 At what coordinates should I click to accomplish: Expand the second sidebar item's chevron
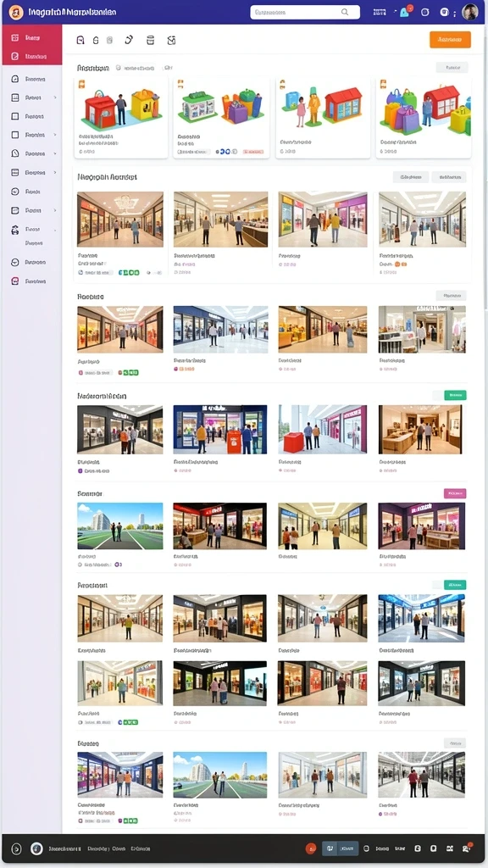pyautogui.click(x=55, y=98)
